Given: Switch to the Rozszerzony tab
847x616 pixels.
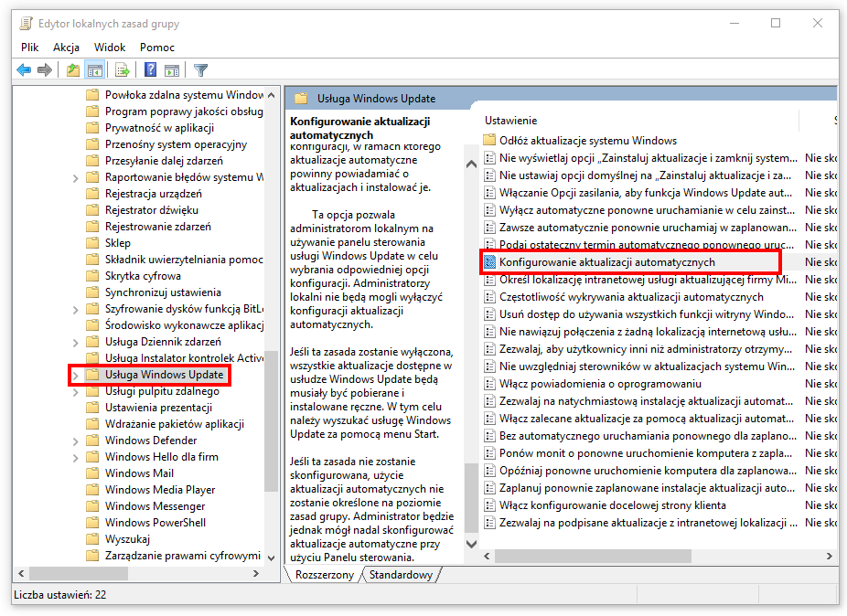Looking at the screenshot, I should pos(324,575).
